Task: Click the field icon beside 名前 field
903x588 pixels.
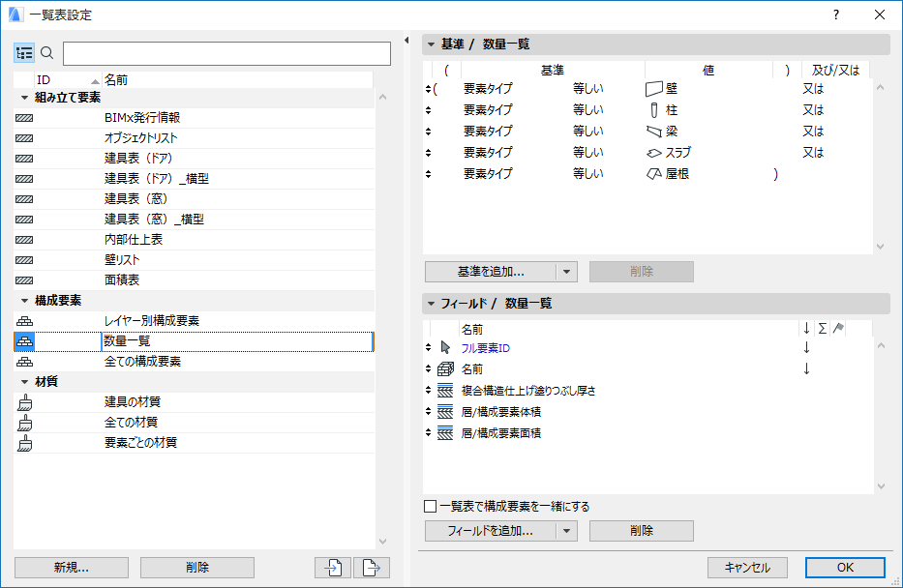Action: (446, 368)
